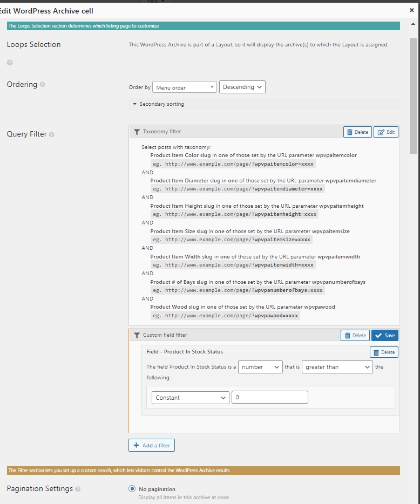Click the Field - Product In Stock Status header

click(185, 352)
